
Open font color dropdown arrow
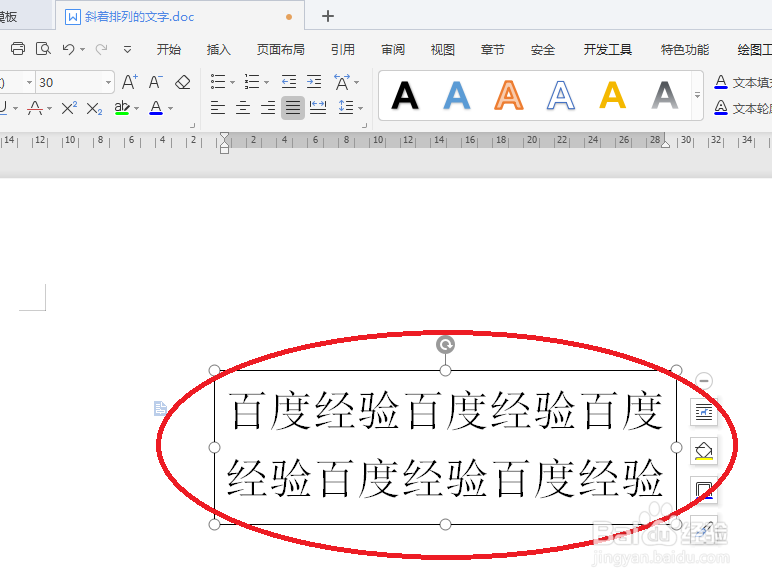point(170,108)
